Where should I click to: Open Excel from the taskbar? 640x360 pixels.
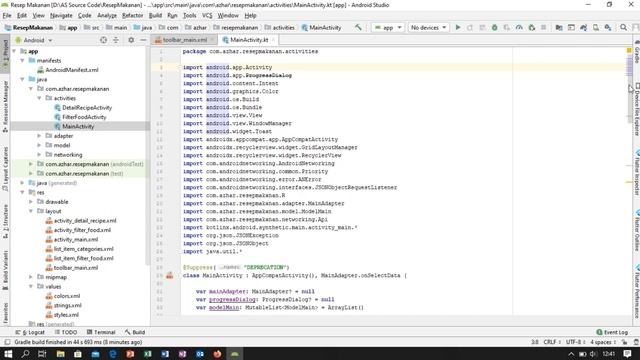point(148,354)
